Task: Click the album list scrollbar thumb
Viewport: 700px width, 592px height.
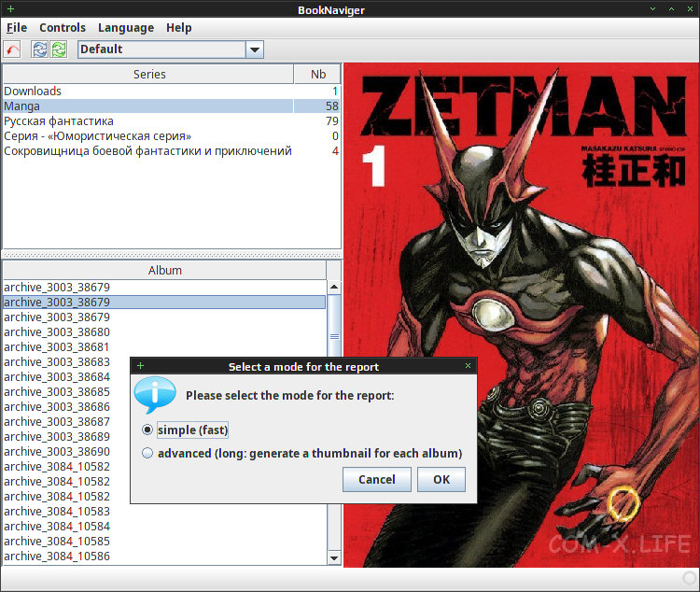Action: coord(334,337)
